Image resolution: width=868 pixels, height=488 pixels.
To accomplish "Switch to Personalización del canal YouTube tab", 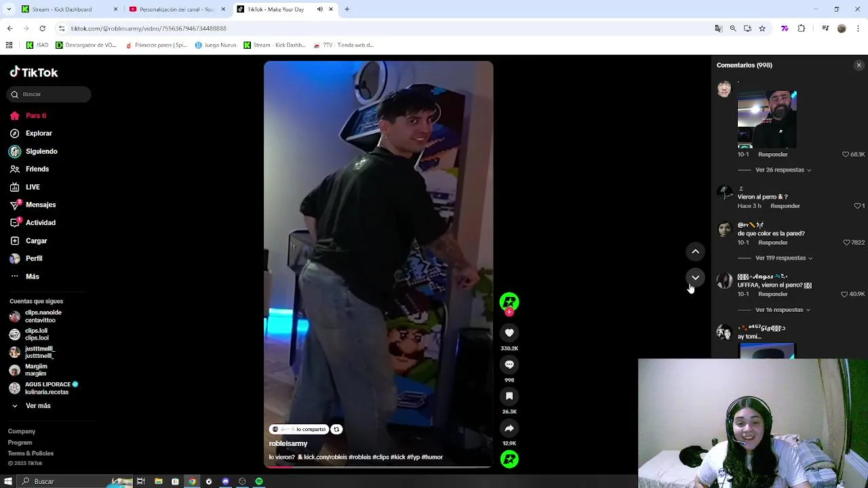I will pos(176,9).
